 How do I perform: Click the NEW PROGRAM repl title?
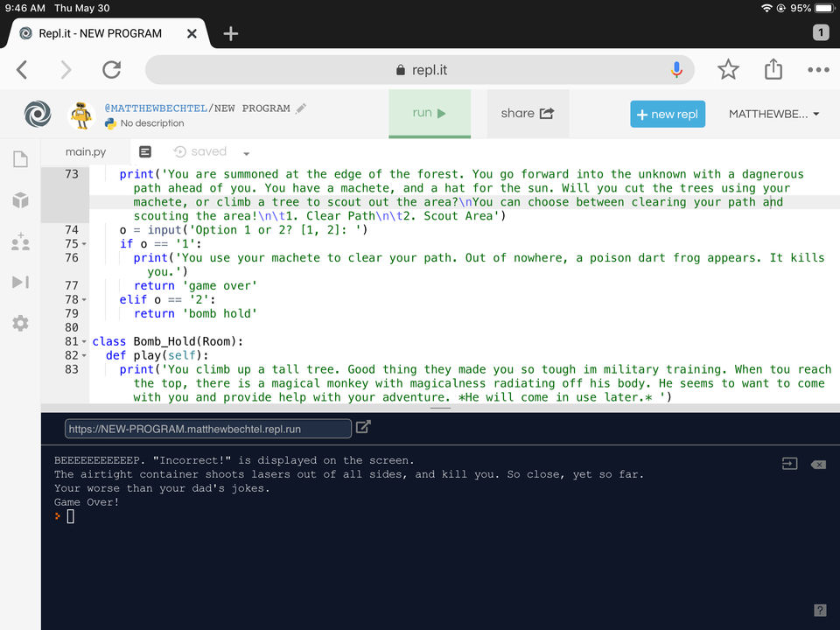coord(252,108)
